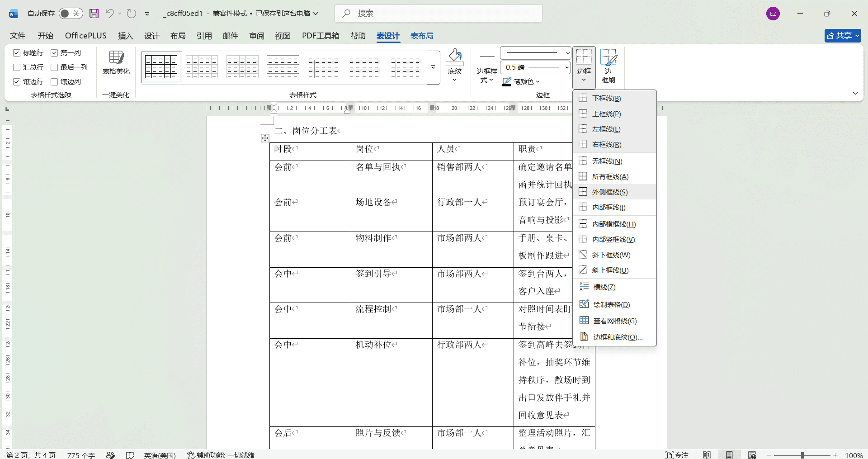868x459 pixels.
Task: Open the OfficePLUS tab
Action: click(x=86, y=36)
